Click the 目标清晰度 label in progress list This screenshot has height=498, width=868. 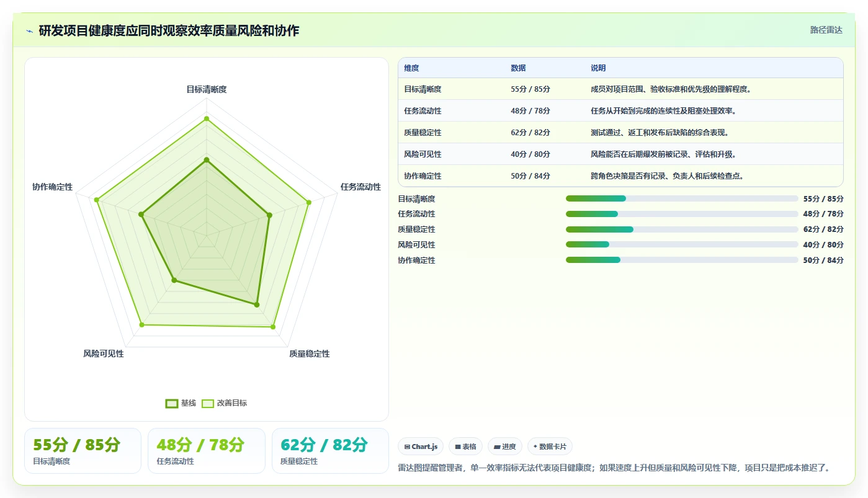416,199
